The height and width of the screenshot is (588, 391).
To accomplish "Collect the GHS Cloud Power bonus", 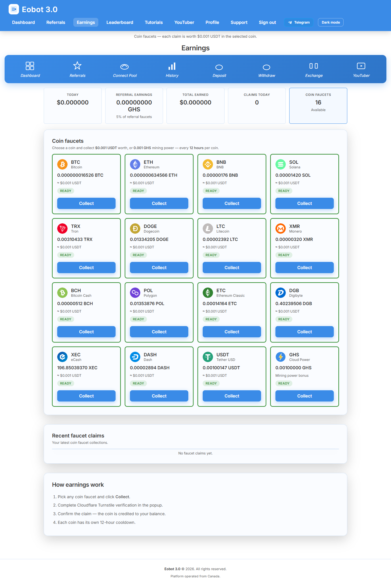I will coord(304,396).
